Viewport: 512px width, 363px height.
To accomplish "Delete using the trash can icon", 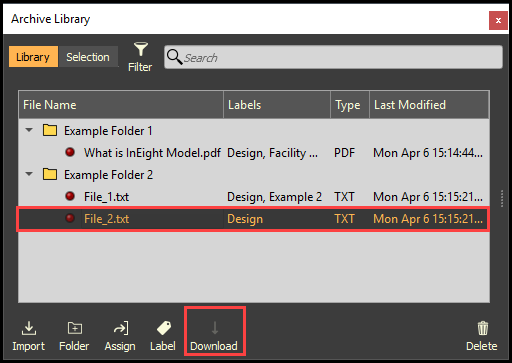I will (x=482, y=336).
